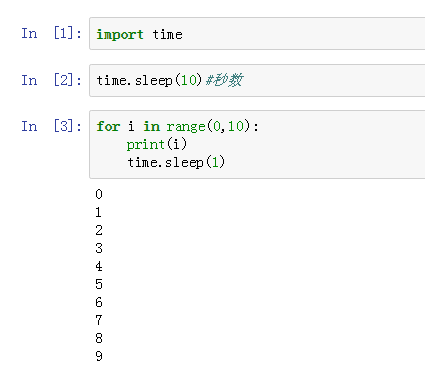Screen dimensions: 425x371
Task: Click output line showing 5
Action: (99, 284)
